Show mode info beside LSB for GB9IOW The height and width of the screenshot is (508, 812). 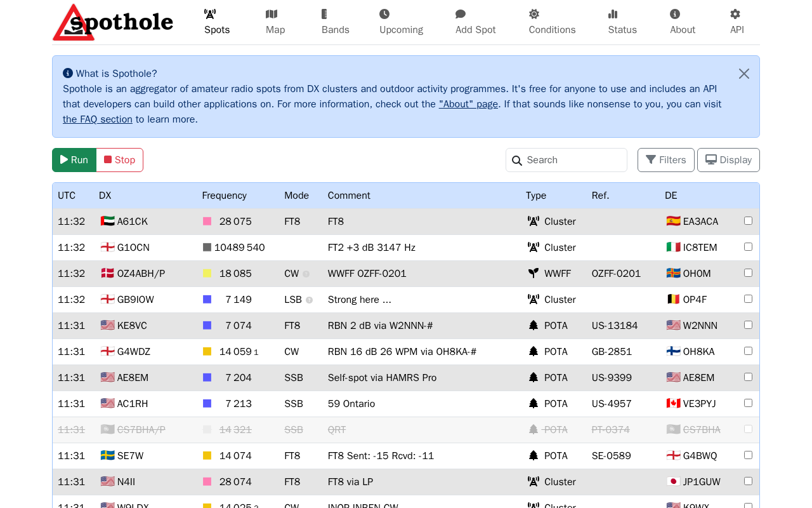click(309, 300)
